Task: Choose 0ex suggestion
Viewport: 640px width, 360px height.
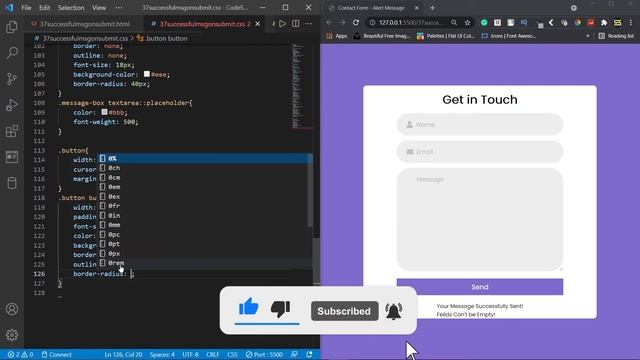Action: point(204,196)
